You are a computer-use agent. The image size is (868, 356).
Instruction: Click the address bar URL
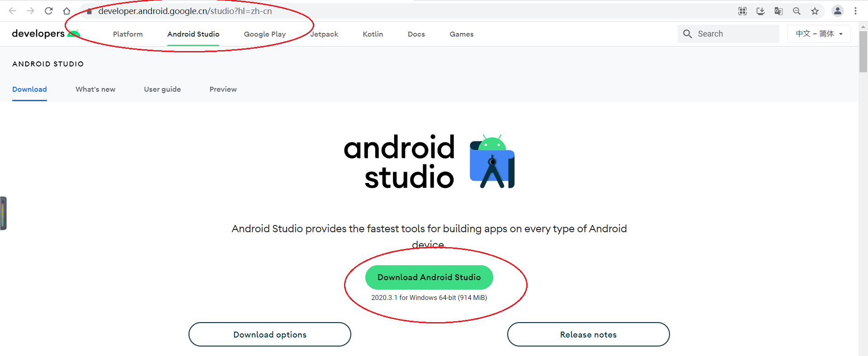pos(185,11)
